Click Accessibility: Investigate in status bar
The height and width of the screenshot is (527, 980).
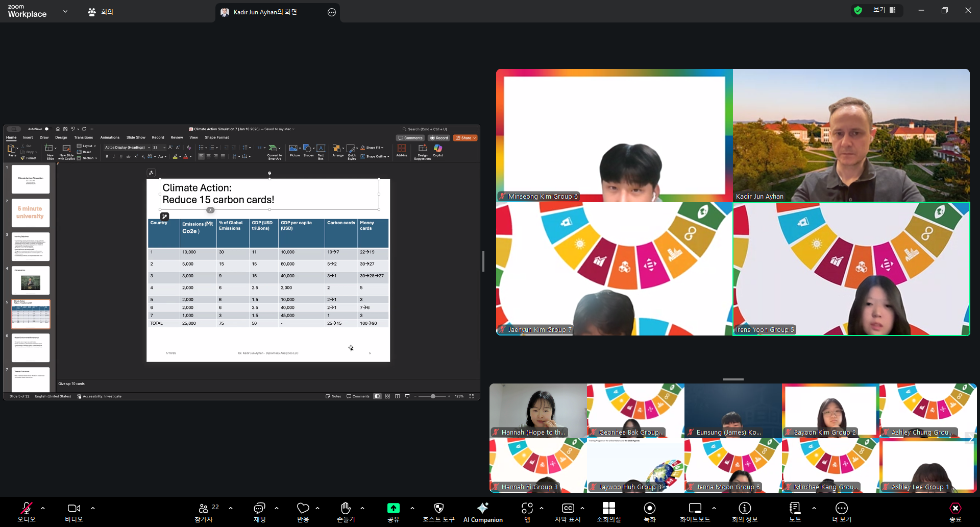(100, 396)
